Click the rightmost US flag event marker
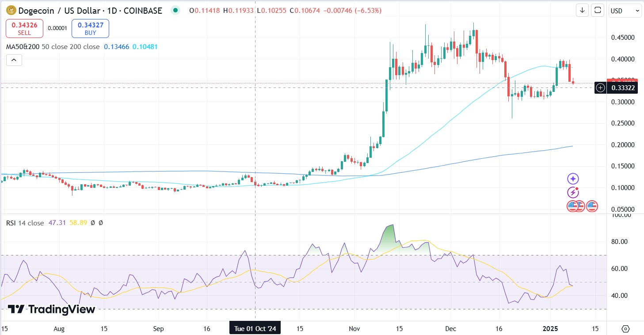This screenshot has height=335, width=644. (x=592, y=206)
